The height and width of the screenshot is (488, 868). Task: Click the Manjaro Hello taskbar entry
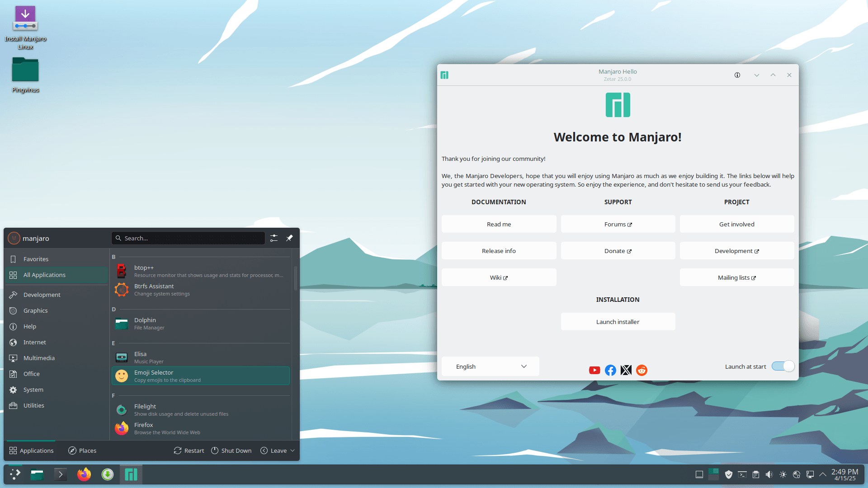pyautogui.click(x=131, y=474)
